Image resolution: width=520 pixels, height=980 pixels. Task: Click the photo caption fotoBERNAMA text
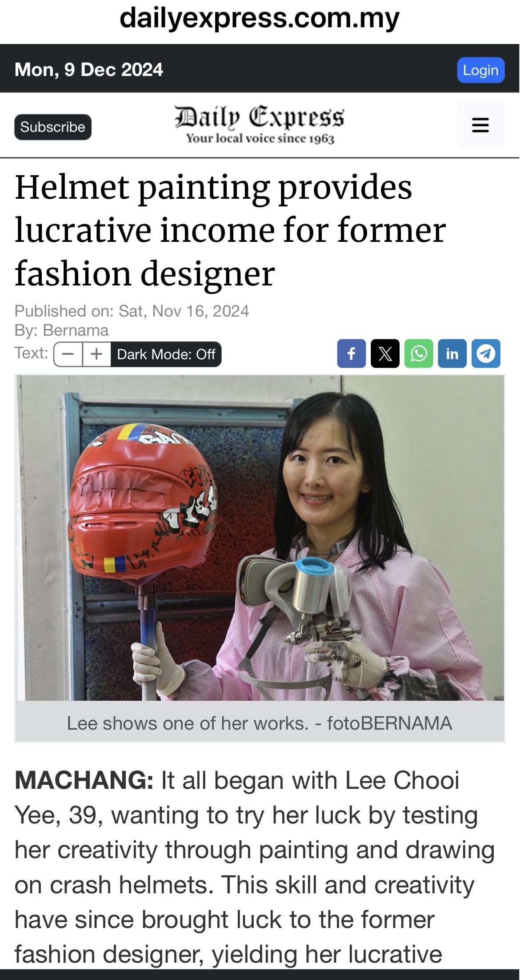point(390,723)
